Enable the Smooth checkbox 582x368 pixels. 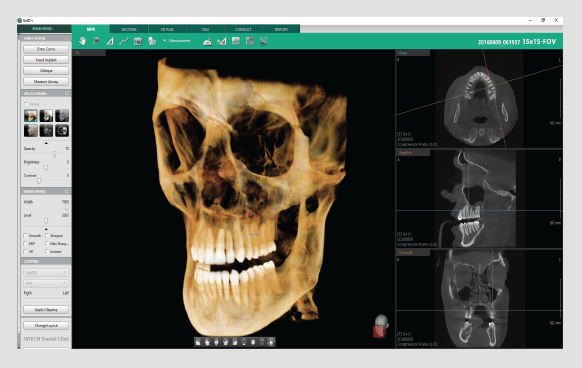click(x=25, y=235)
